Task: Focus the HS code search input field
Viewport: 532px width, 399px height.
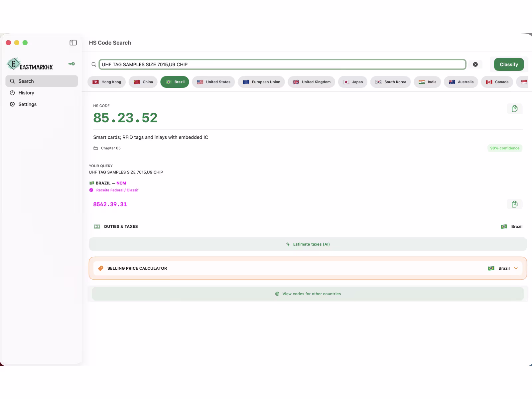Action: (x=282, y=65)
